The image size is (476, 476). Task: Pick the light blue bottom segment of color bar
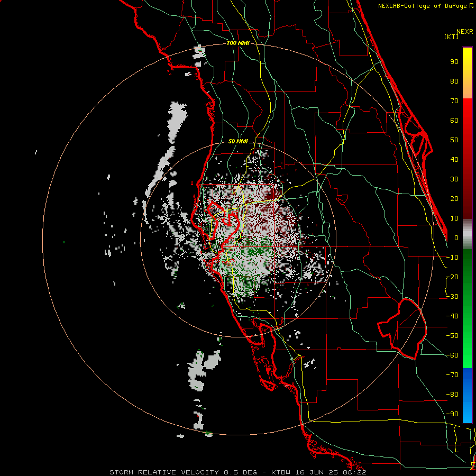pos(467,413)
